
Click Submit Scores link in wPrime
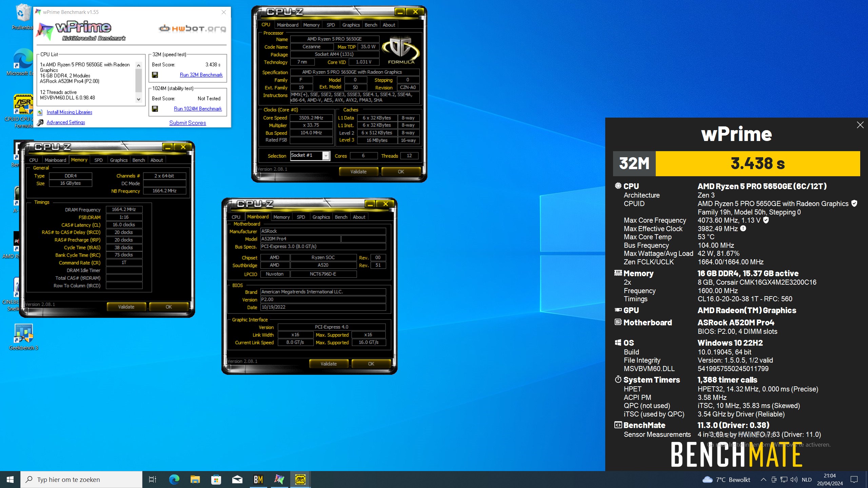click(x=188, y=123)
